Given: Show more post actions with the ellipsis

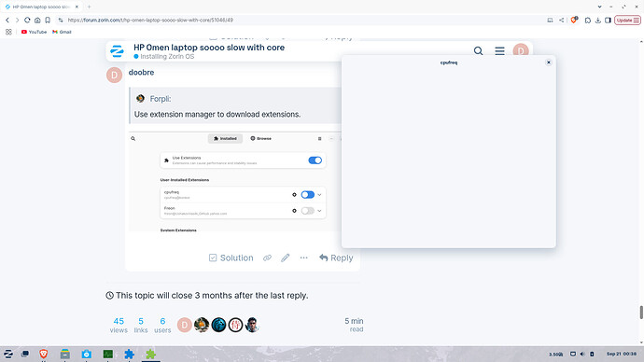Looking at the screenshot, I should coord(303,258).
